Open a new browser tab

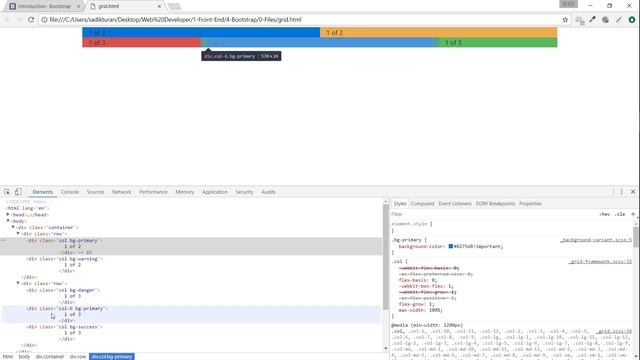[174, 6]
